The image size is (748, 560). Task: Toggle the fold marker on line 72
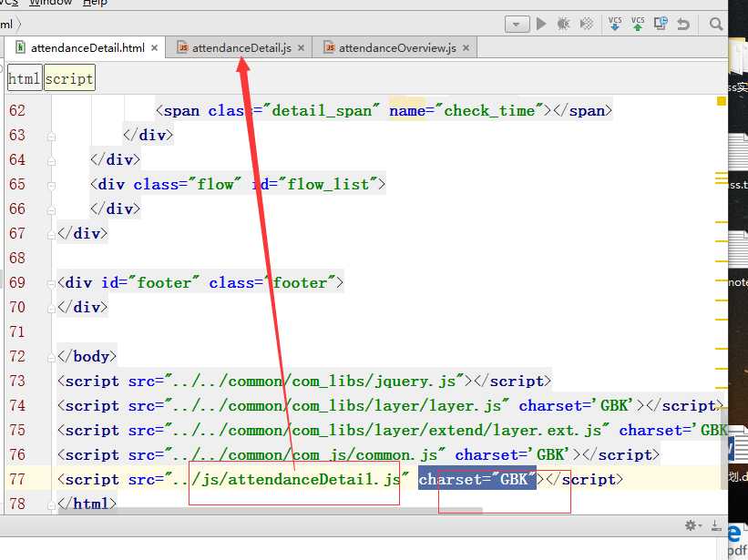(52, 358)
